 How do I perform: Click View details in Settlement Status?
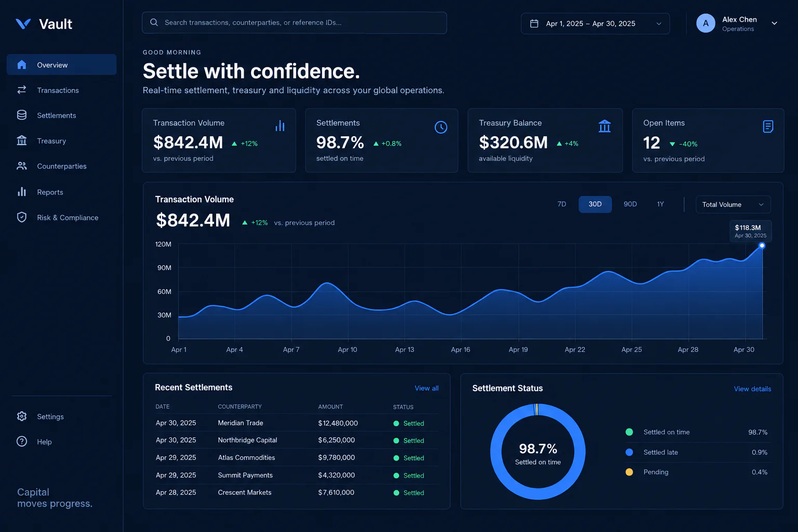(752, 389)
